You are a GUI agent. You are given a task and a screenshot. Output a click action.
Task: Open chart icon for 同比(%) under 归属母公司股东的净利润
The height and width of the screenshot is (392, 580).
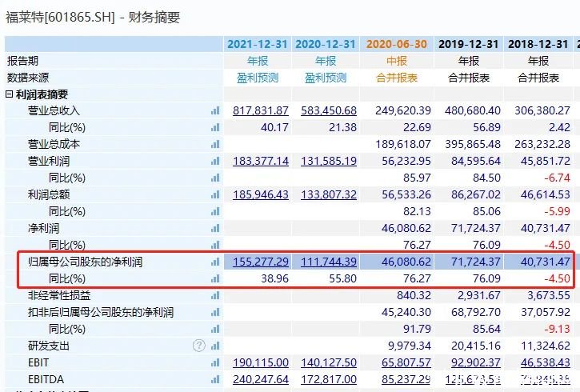click(215, 278)
